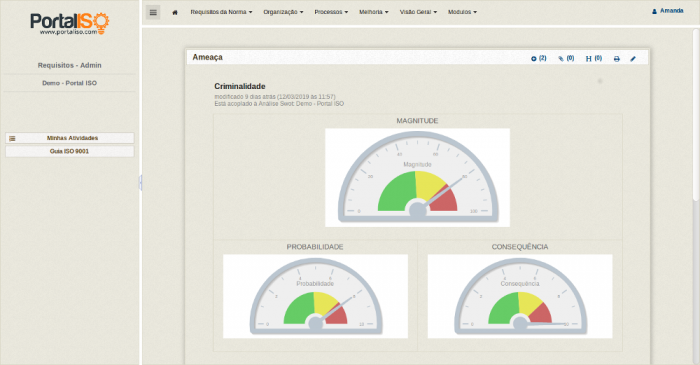Screen dimensions: 700x365
Task: Click the Magnitude gauge chart
Action: pos(417,178)
